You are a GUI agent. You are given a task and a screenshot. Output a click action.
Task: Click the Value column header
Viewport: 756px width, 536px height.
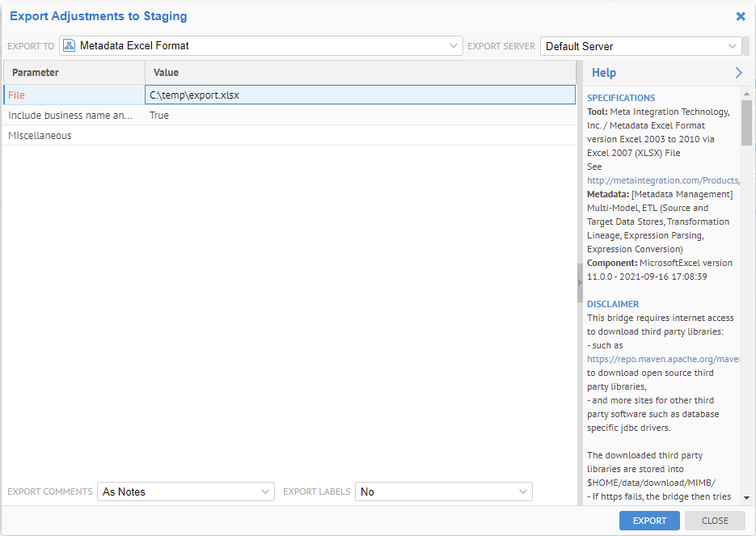tap(166, 72)
